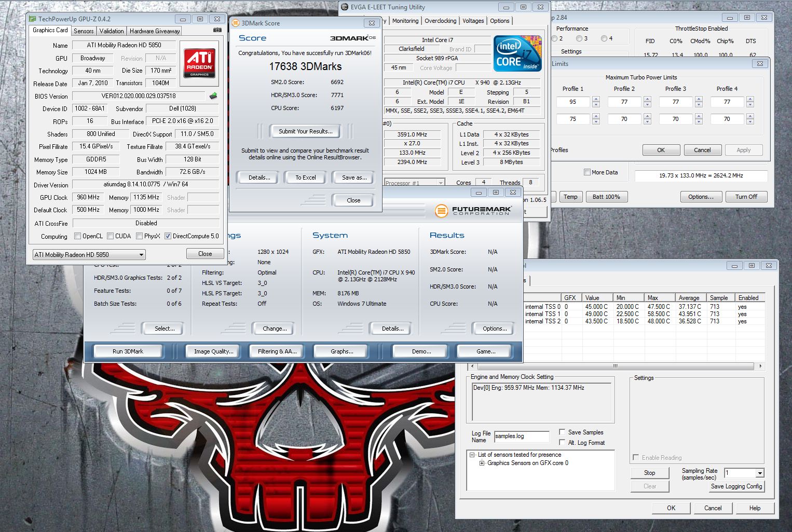792x532 pixels.
Task: Open Image Quality settings in 3DMark
Action: coord(213,351)
